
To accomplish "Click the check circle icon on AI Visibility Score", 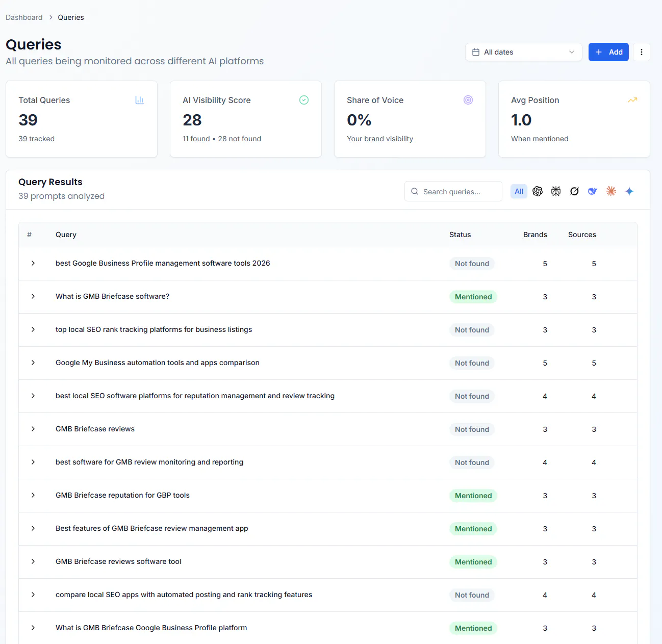I will (x=304, y=100).
